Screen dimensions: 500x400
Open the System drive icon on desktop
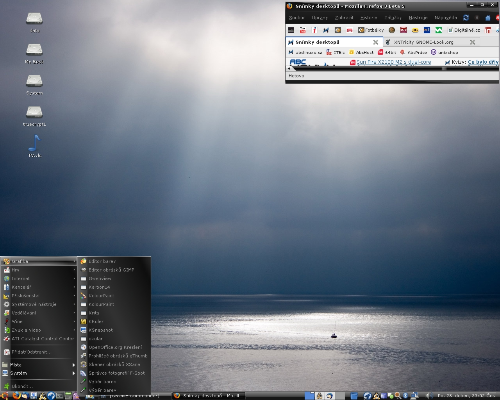click(x=34, y=85)
